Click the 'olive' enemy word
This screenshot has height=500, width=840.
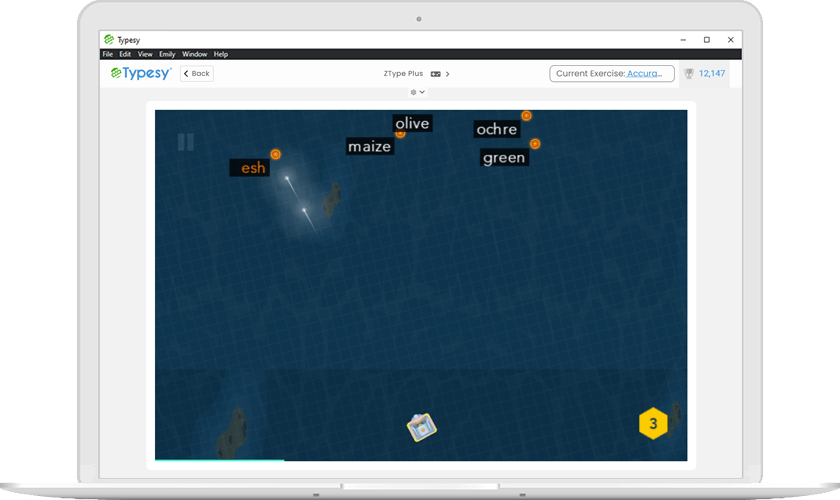[412, 123]
